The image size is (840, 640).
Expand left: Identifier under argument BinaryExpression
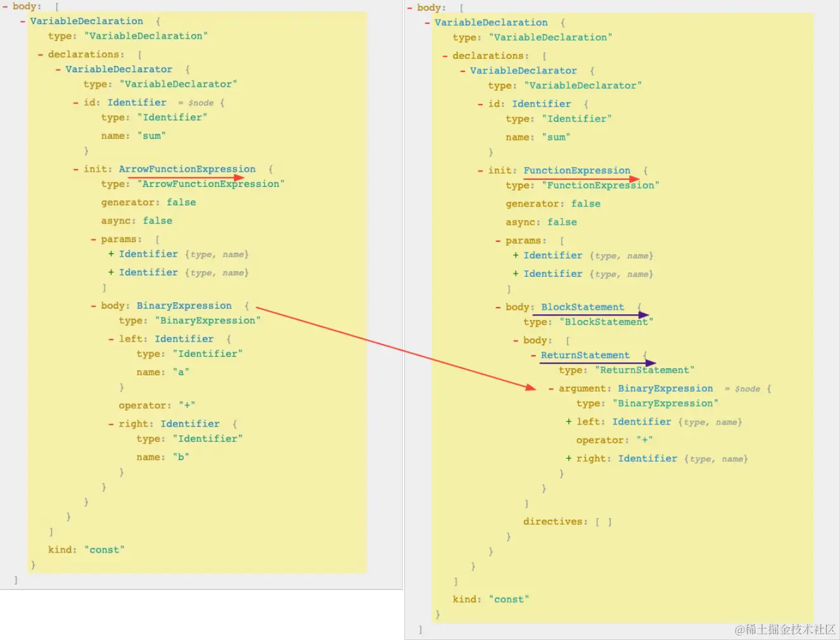[x=569, y=422]
